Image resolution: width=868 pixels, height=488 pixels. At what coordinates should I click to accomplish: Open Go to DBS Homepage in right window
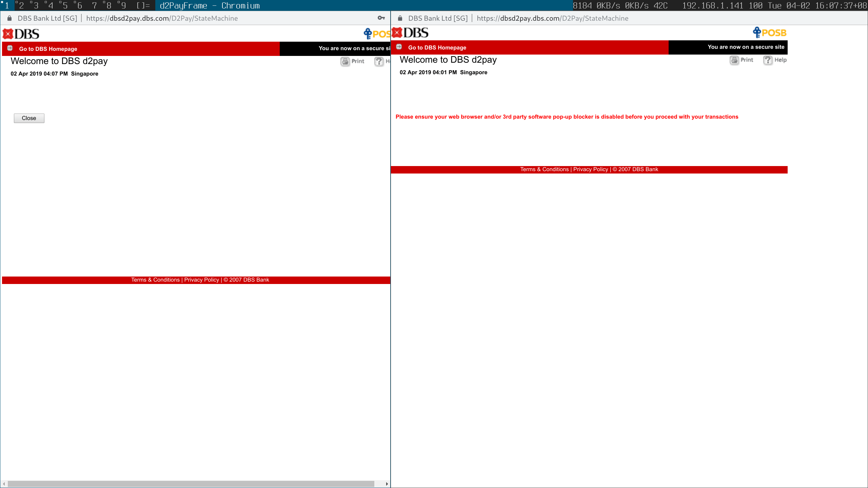[x=437, y=47]
